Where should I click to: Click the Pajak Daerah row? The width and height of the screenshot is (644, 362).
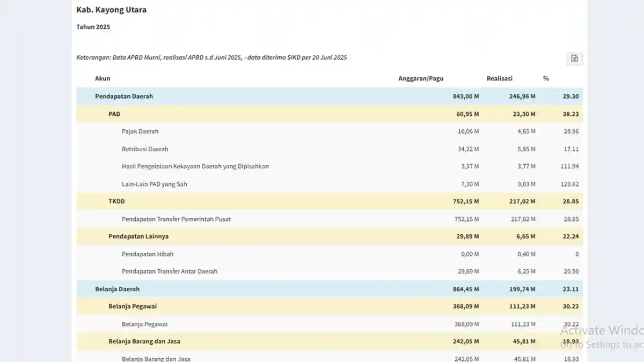330,131
